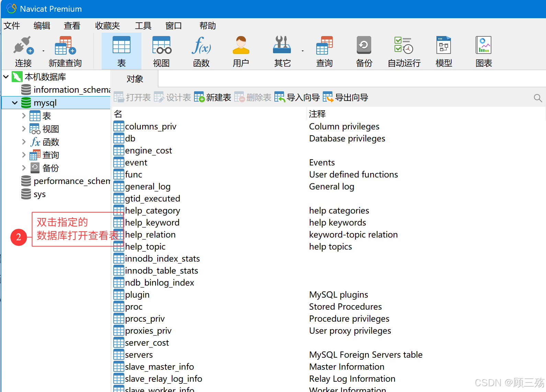This screenshot has width=546, height=392.
Task: Open the 函数 f(x) toolbar icon
Action: [x=201, y=45]
